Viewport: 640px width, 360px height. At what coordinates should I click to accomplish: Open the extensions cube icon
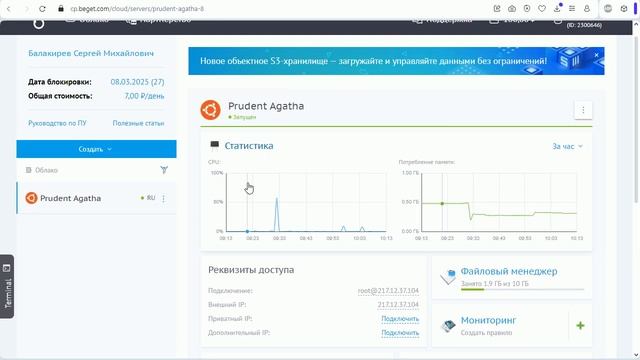pos(624,9)
